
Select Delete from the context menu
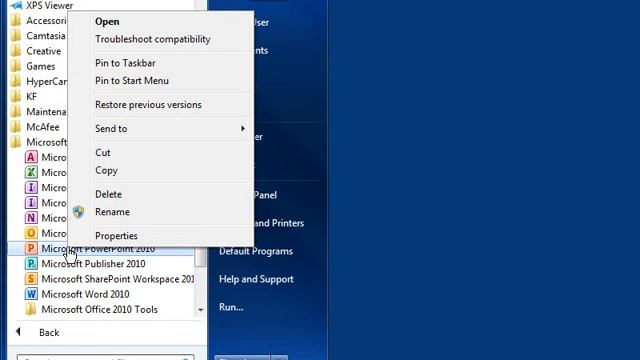click(108, 194)
